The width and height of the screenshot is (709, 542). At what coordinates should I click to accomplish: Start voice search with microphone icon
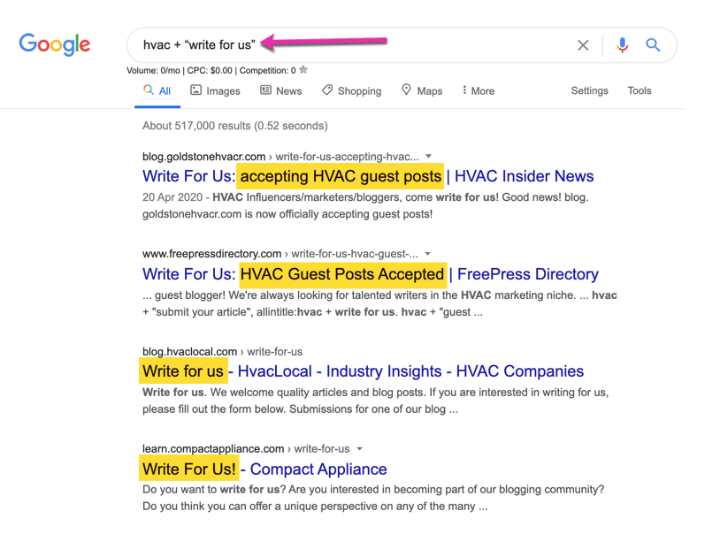[x=622, y=45]
